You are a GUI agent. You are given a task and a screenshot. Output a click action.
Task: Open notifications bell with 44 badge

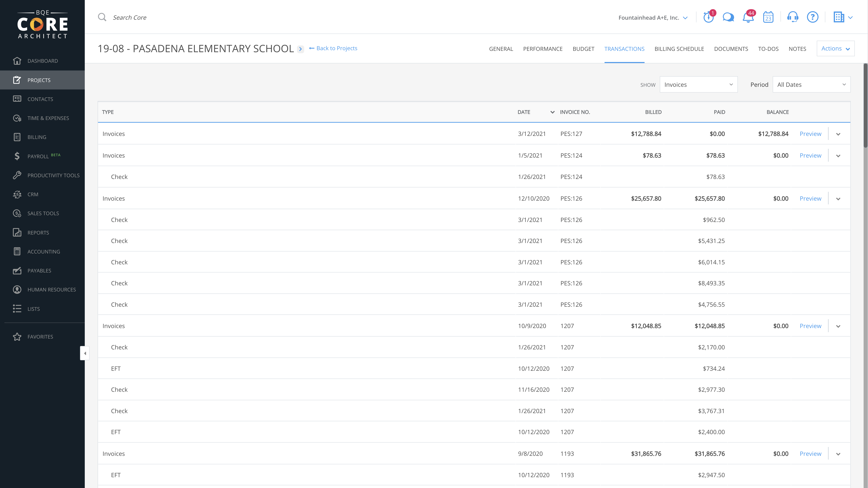point(748,17)
